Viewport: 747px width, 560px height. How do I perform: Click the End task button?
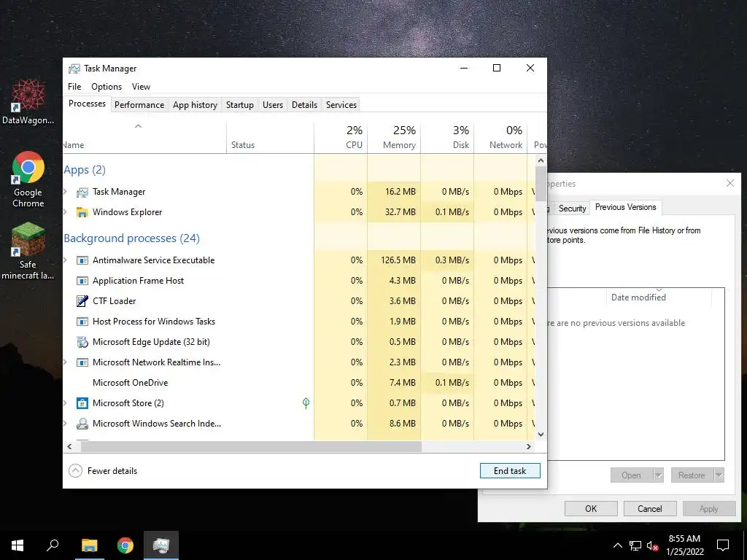click(x=510, y=471)
